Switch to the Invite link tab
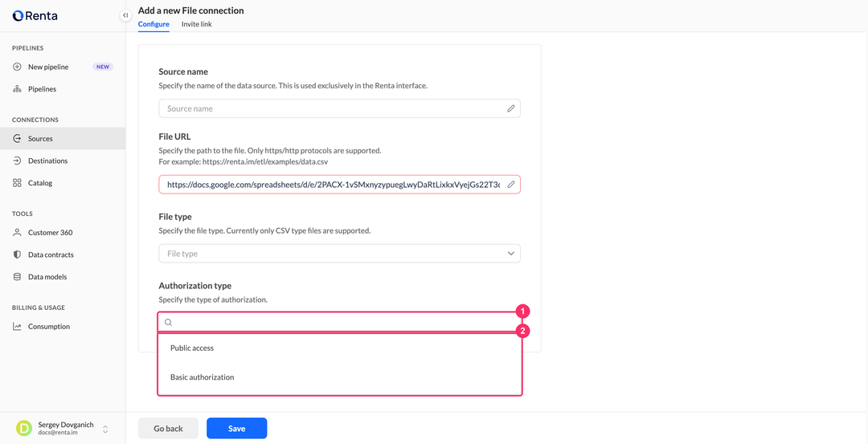 coord(197,24)
